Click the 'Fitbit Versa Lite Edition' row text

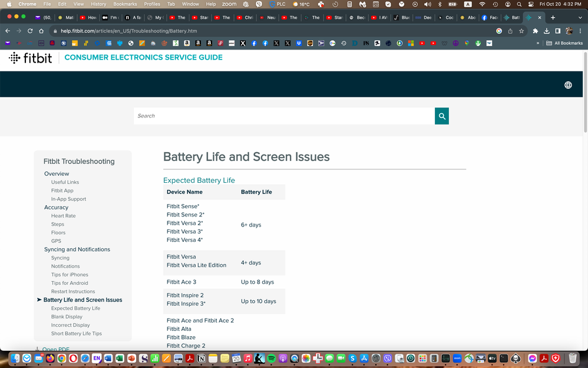coord(196,265)
